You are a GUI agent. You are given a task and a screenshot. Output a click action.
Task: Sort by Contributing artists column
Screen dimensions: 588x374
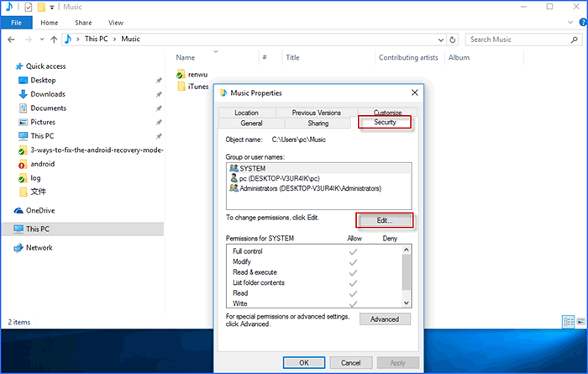click(408, 57)
